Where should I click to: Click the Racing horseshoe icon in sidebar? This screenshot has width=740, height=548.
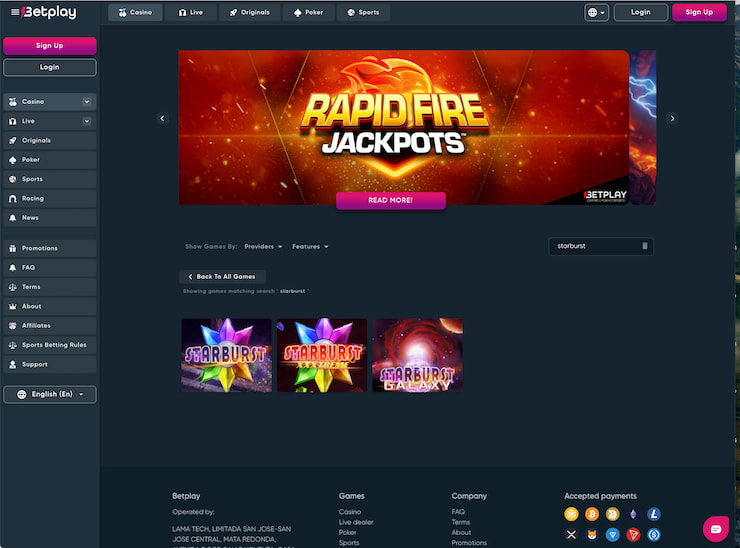coord(13,198)
